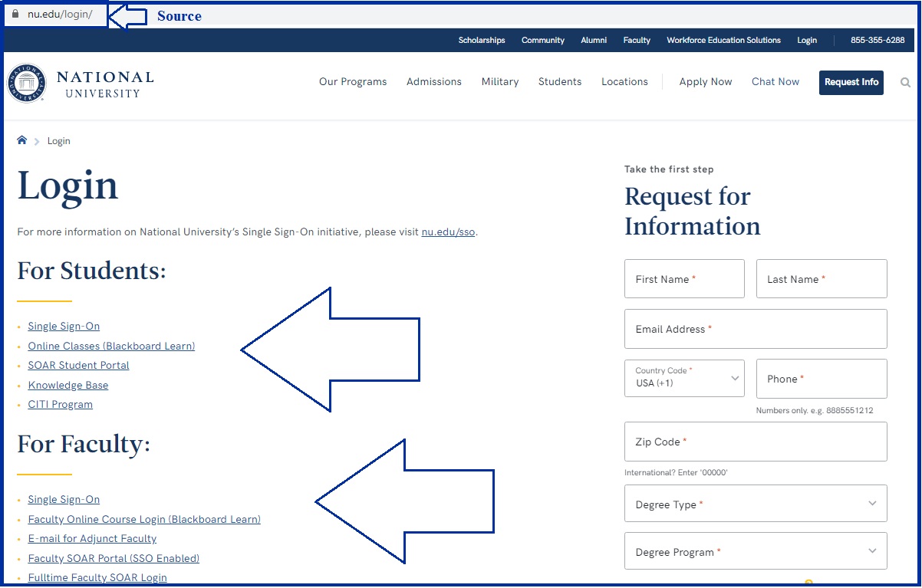The image size is (922, 588).
Task: Open Fulltime Faculty SOAR Login
Action: (97, 578)
